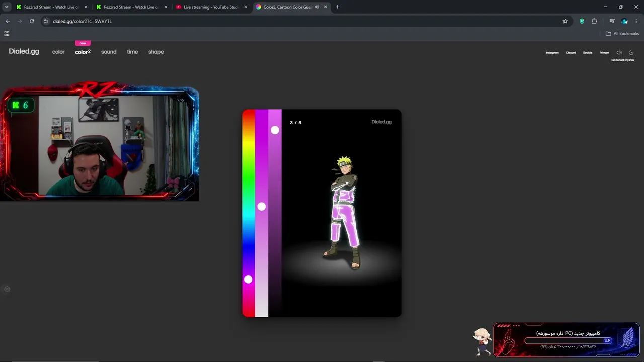
Task: Open the color game mode
Action: click(58, 52)
